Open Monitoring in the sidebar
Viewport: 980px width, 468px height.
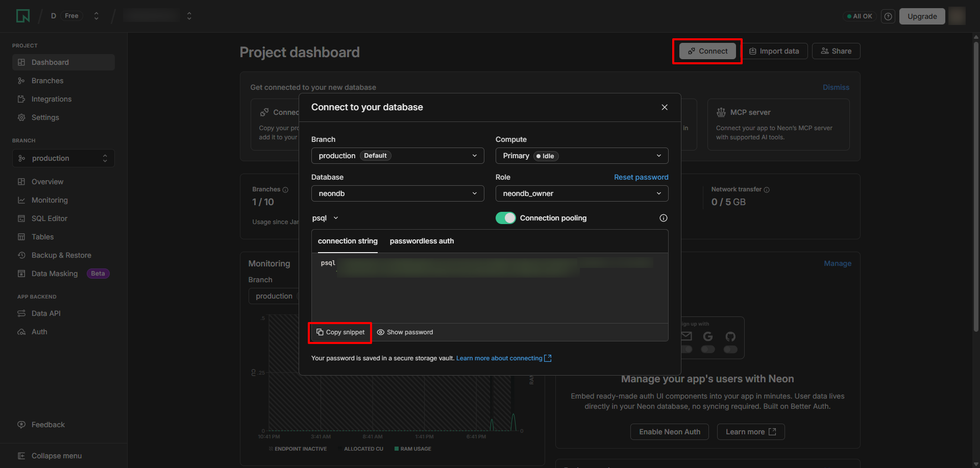click(50, 200)
